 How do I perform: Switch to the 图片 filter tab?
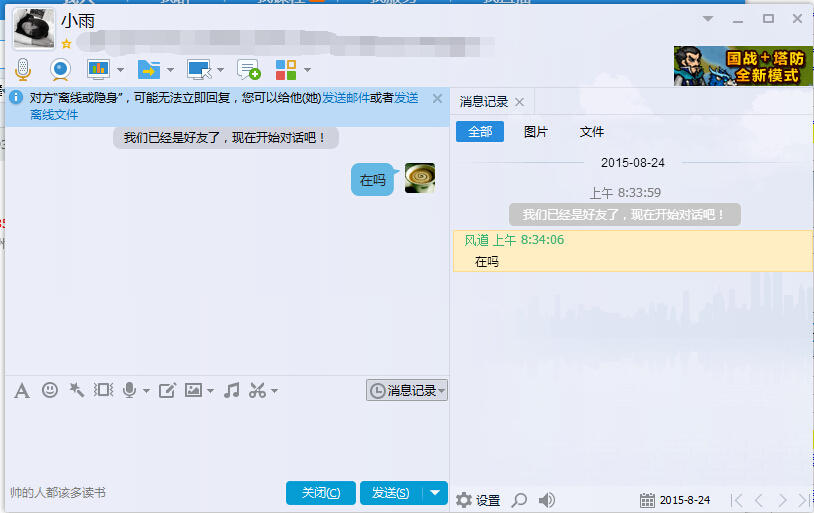[536, 131]
